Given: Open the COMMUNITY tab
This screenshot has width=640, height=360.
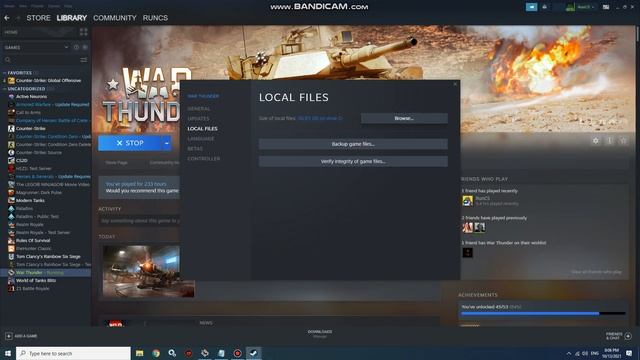Looking at the screenshot, I should 115,18.
